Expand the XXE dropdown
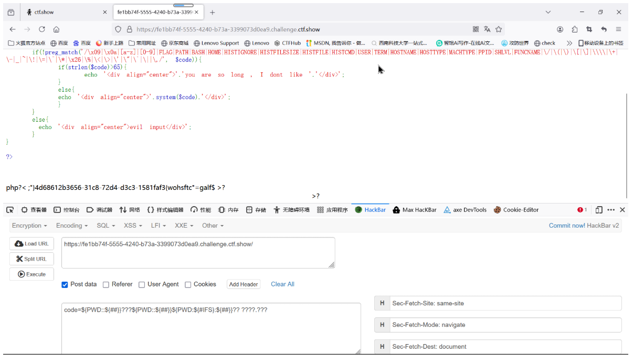Viewport: 633px width, 364px height. [x=185, y=226]
